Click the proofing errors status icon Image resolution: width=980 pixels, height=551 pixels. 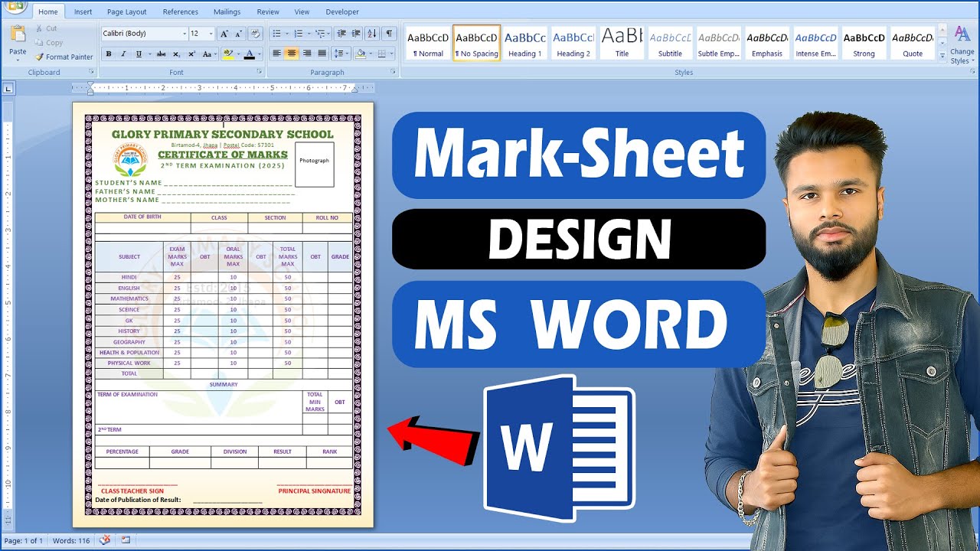105,540
